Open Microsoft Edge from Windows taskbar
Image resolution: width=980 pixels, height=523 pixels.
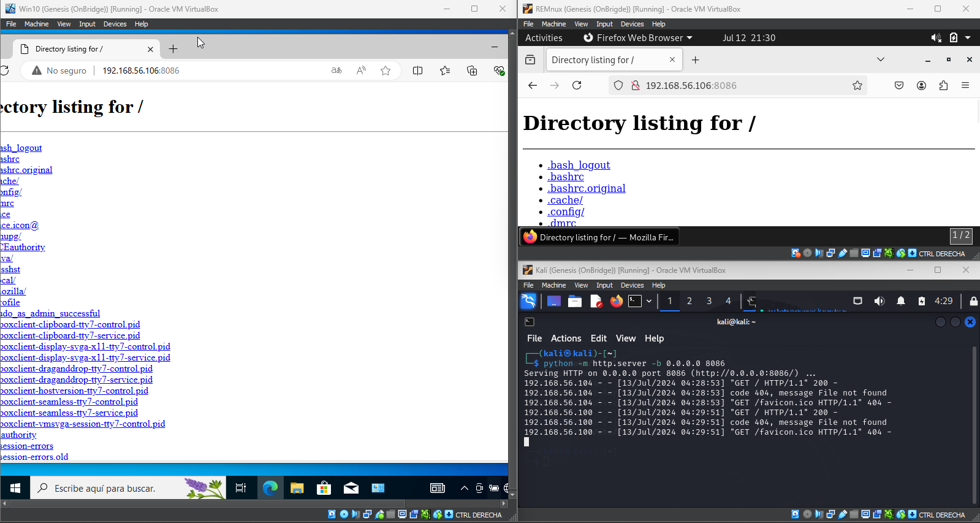[270, 488]
